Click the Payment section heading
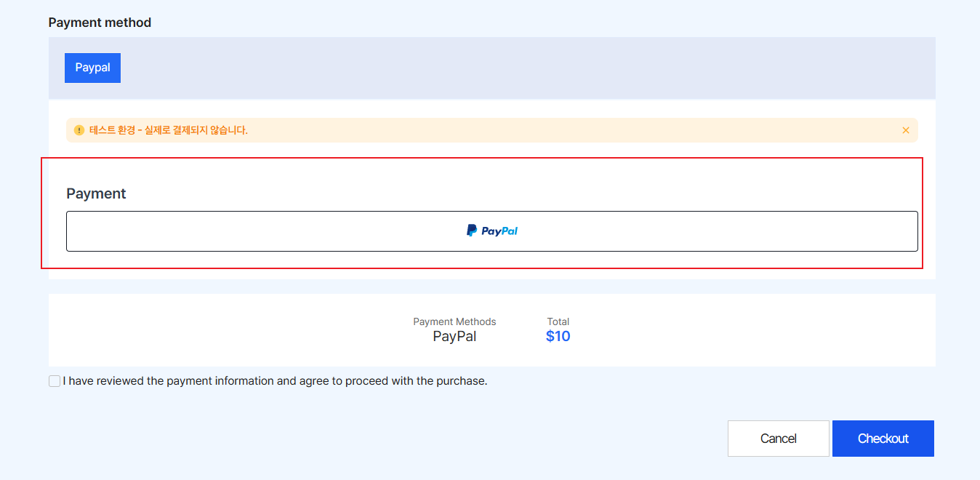 (96, 193)
